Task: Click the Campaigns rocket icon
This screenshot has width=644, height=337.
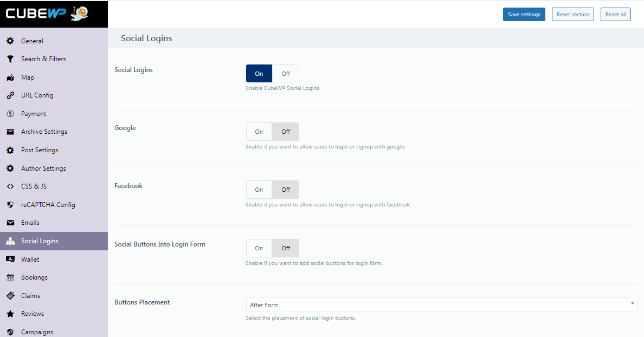Action: point(10,332)
